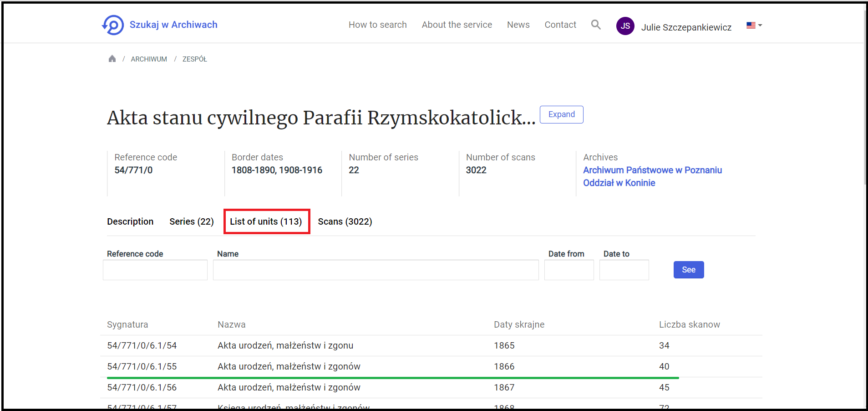
Task: Expand the truncated collection title
Action: click(x=561, y=114)
